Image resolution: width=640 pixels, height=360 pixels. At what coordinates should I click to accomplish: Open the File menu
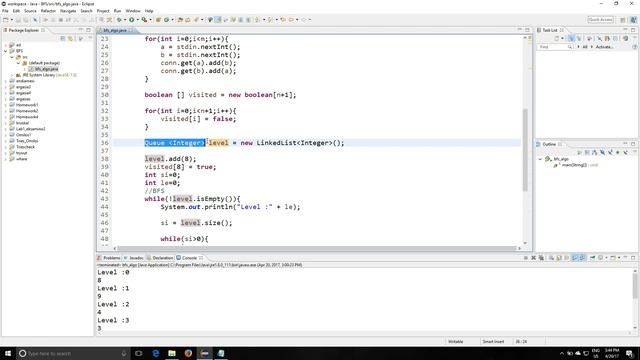[x=5, y=11]
